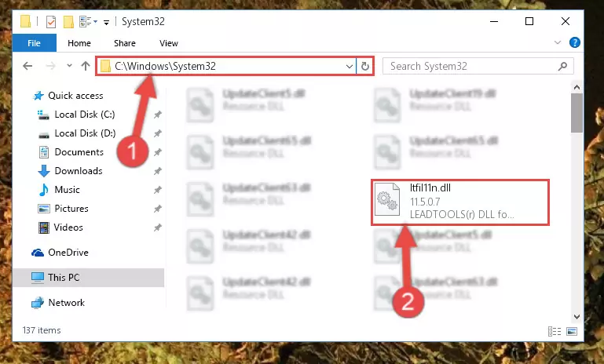Open the File menu
The image size is (604, 364).
tap(34, 43)
